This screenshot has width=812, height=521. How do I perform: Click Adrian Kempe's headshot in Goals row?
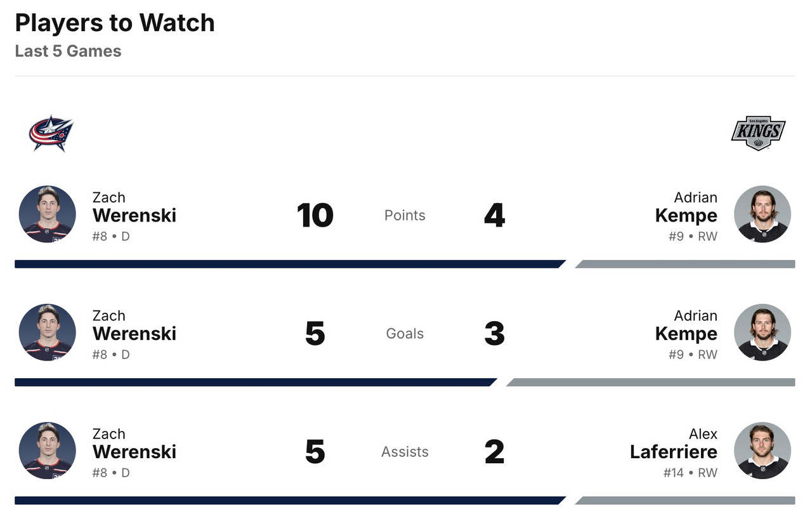[x=762, y=333]
